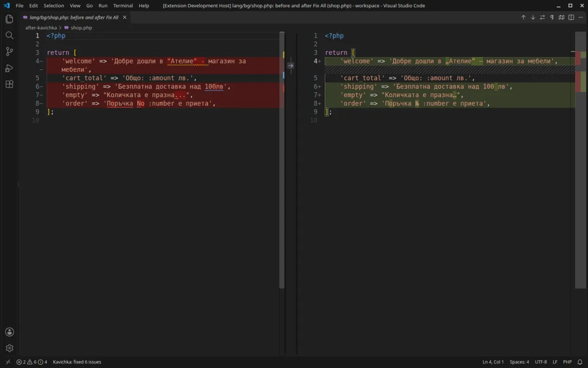Screen dimensions: 588x368
Task: Select the shop.php diff editor tab
Action: tap(74, 17)
